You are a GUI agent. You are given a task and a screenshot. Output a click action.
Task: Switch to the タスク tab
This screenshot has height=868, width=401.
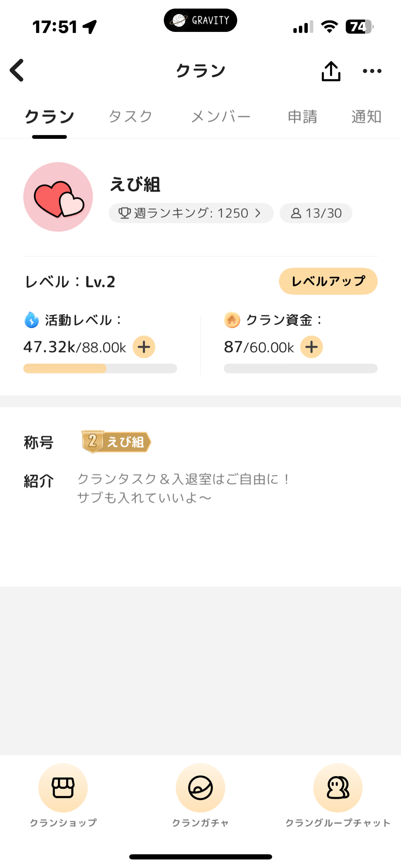(130, 117)
